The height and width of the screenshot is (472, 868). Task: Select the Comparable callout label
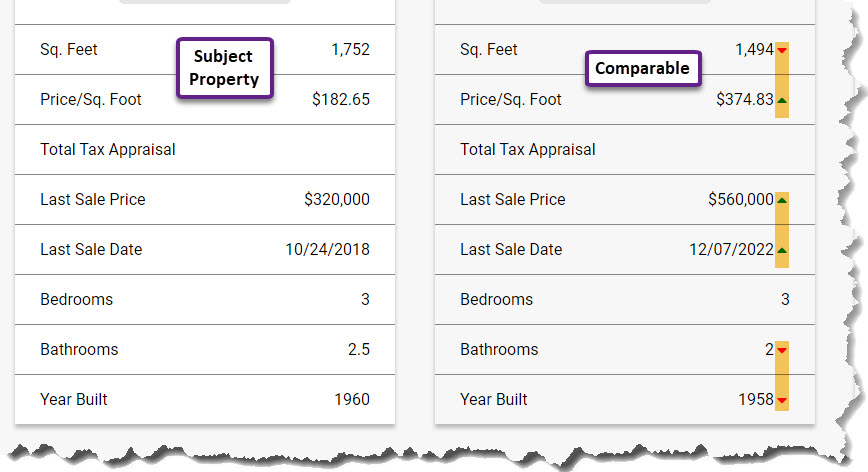pos(643,69)
